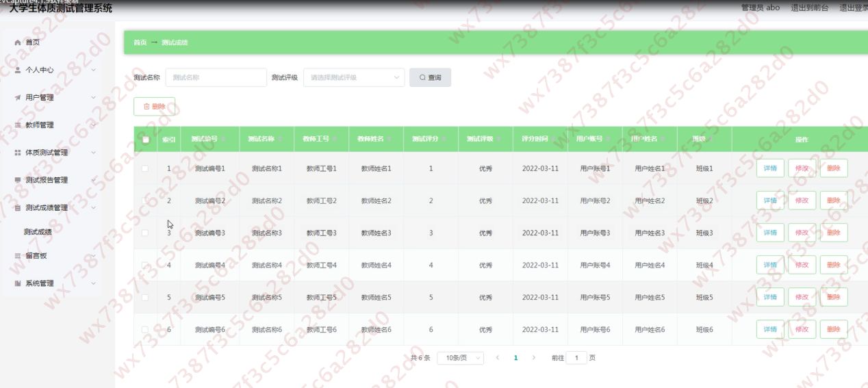The height and width of the screenshot is (388, 868).
Task: Click the 班级2 table cell
Action: [x=704, y=201]
